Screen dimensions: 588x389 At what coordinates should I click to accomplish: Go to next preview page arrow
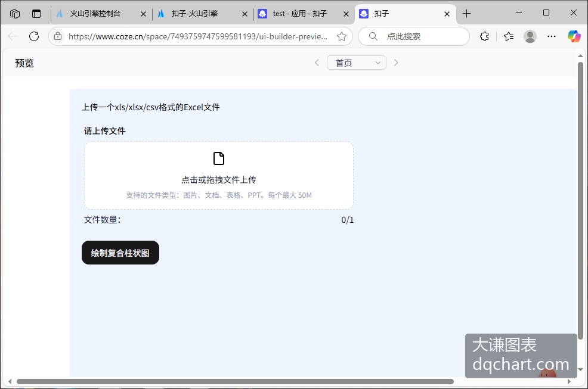click(396, 63)
